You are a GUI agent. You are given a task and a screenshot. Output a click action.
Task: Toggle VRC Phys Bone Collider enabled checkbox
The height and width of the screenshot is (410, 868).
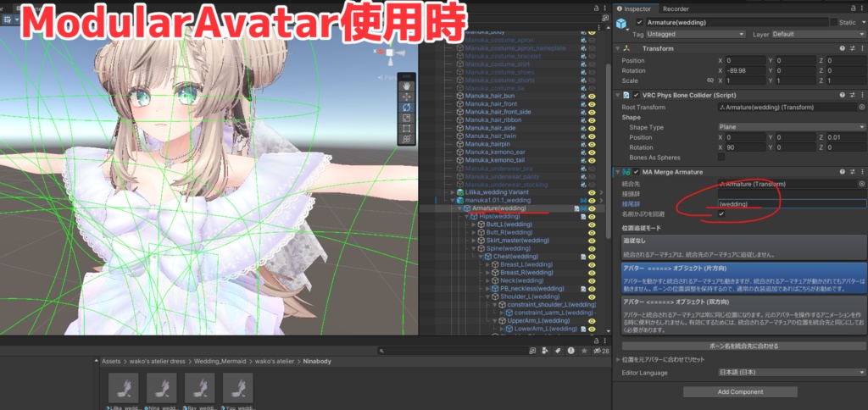point(636,95)
